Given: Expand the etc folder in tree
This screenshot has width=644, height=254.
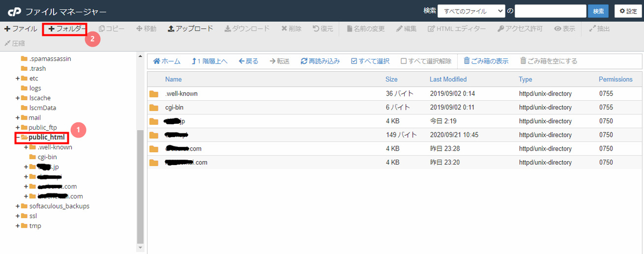Looking at the screenshot, I should (18, 78).
